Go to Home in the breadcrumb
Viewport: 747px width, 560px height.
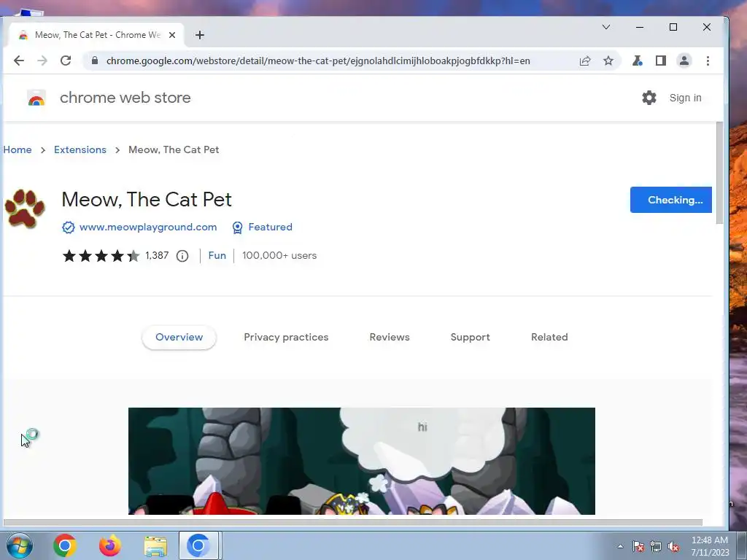18,149
